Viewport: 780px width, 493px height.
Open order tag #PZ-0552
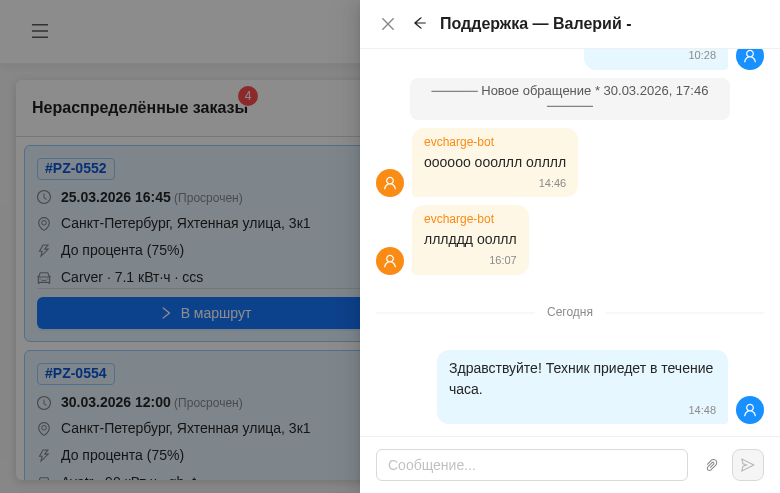pos(76,169)
